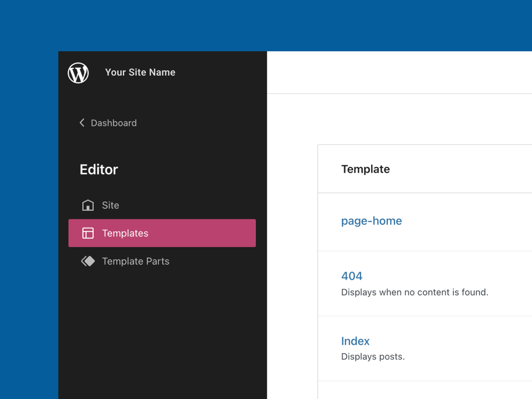Image resolution: width=532 pixels, height=399 pixels.
Task: Select the Templates label in the sidebar
Action: coord(125,233)
